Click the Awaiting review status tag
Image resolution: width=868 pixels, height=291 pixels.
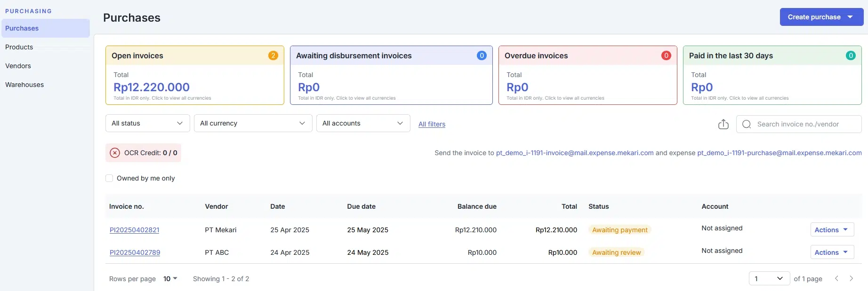point(617,252)
